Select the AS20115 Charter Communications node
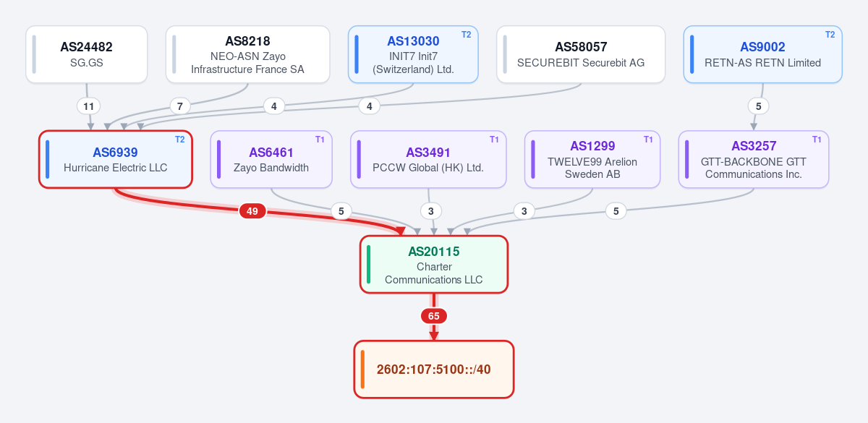868x423 pixels. click(x=434, y=265)
